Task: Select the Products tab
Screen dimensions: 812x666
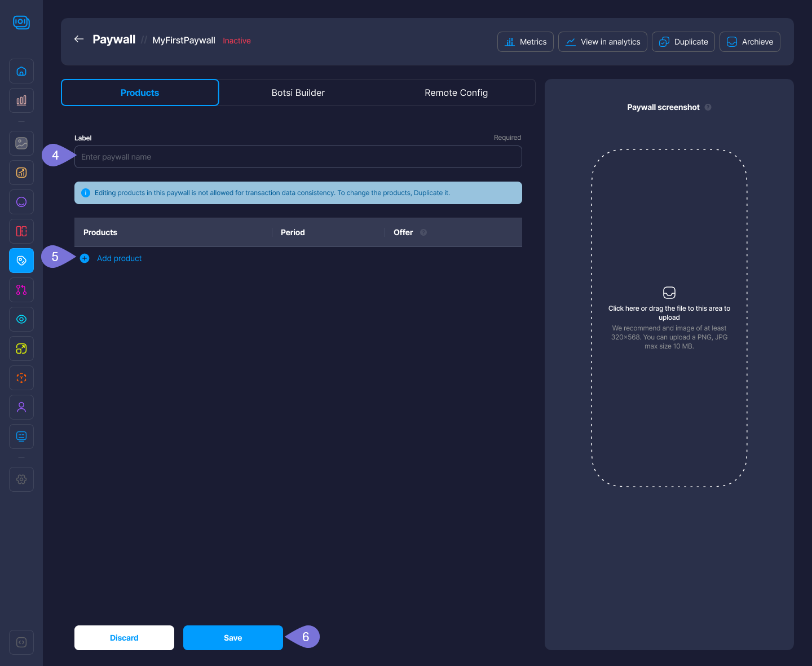Action: tap(140, 92)
